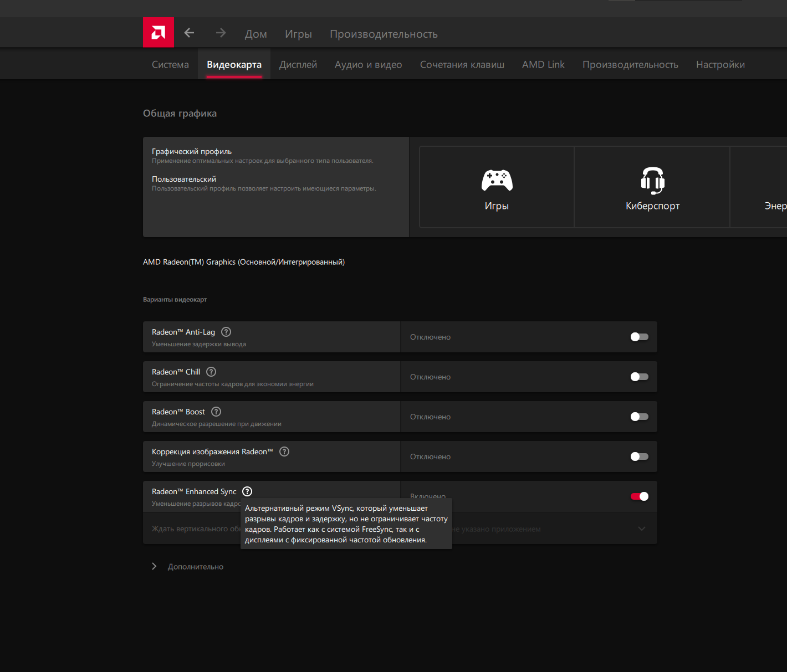Screen dimensions: 787x672
Task: Turn on the Radeon Chill switch
Action: pos(639,377)
